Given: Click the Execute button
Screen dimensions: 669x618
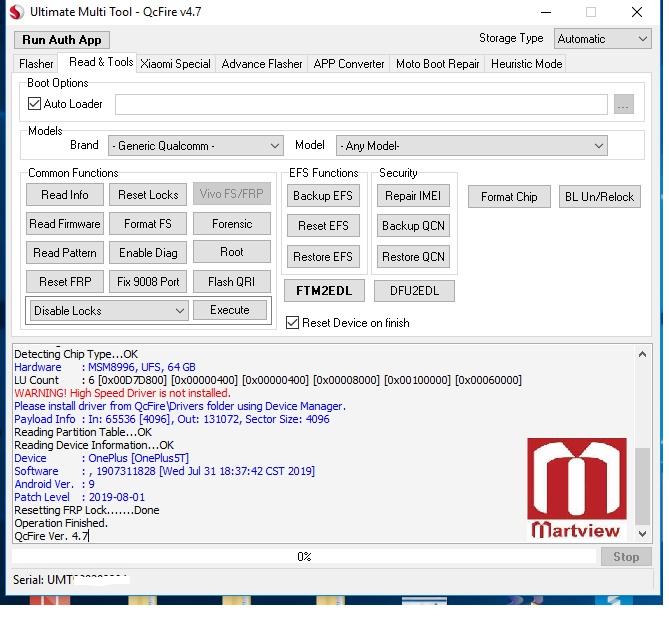Looking at the screenshot, I should click(230, 310).
